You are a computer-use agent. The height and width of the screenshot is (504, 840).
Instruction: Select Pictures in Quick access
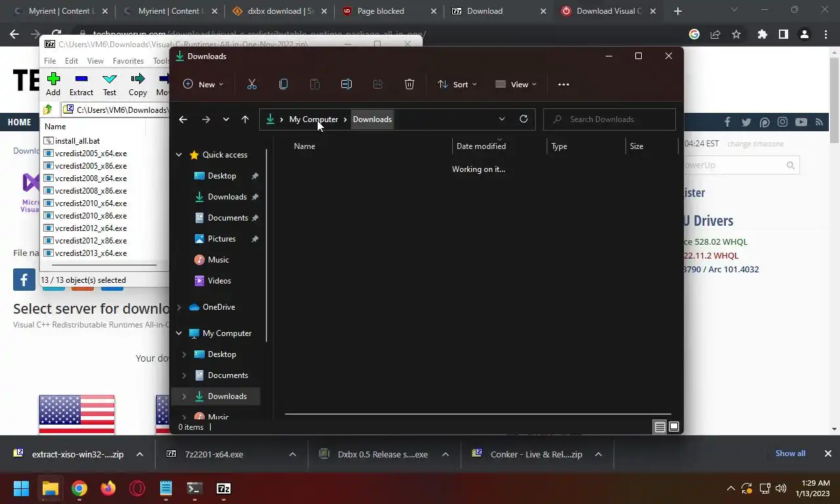221,239
